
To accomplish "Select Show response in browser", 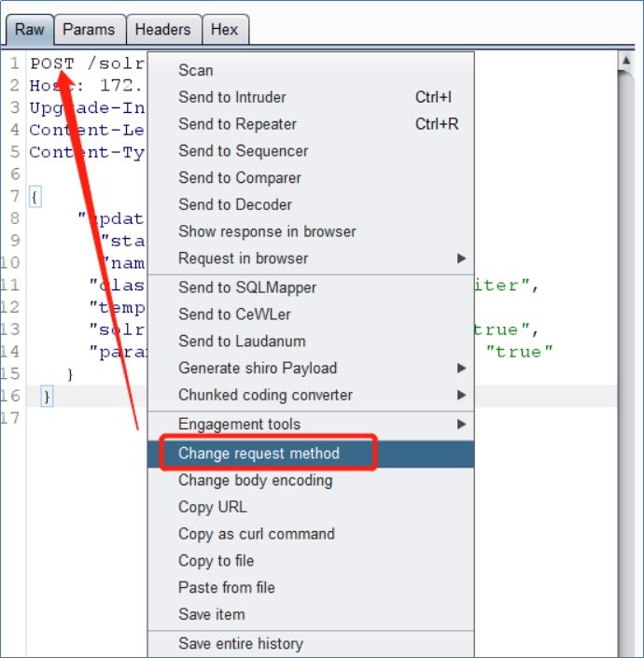I will click(x=311, y=231).
